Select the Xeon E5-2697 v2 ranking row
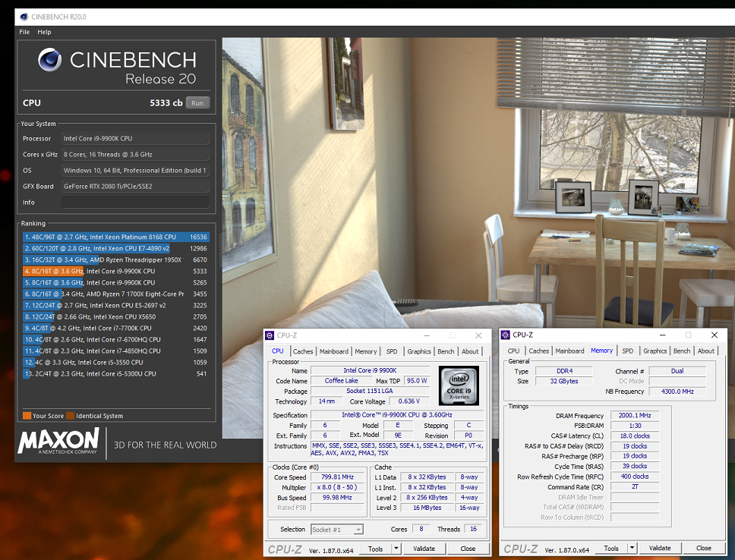The height and width of the screenshot is (560, 735). pos(115,305)
